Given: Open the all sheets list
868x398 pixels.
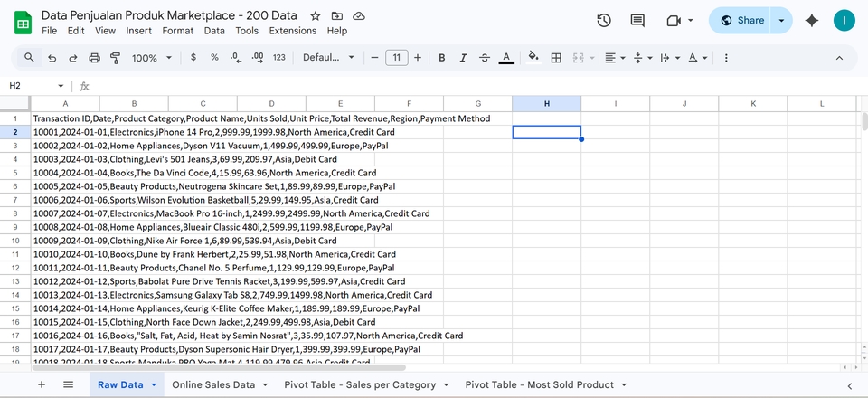Looking at the screenshot, I should tap(68, 384).
